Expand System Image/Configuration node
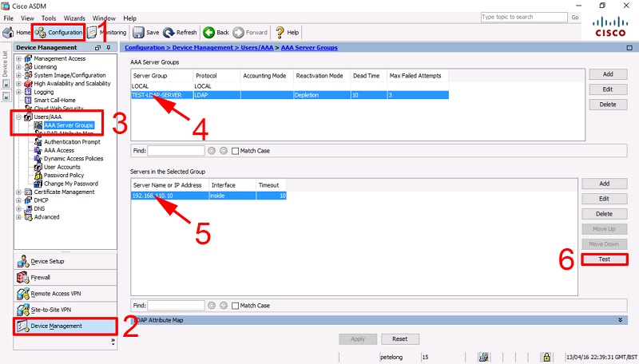The image size is (639, 364). (x=18, y=75)
